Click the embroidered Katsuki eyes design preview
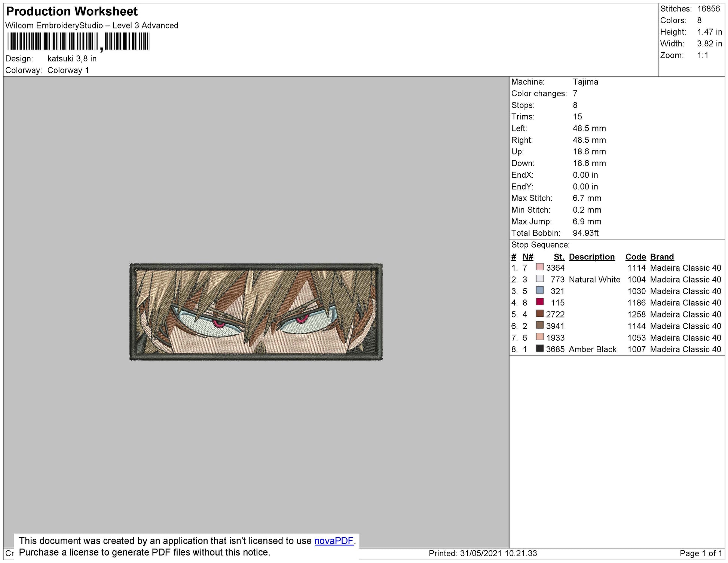The height and width of the screenshot is (563, 728). pyautogui.click(x=256, y=312)
